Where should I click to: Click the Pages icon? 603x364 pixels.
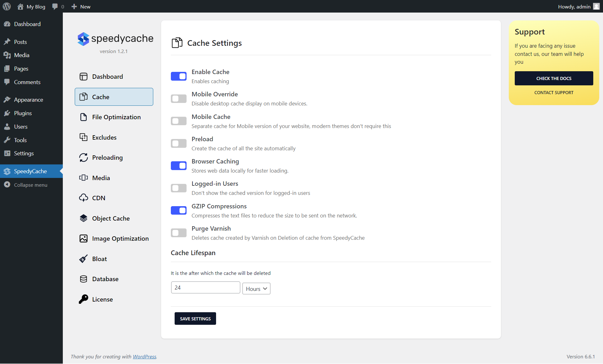tap(7, 69)
